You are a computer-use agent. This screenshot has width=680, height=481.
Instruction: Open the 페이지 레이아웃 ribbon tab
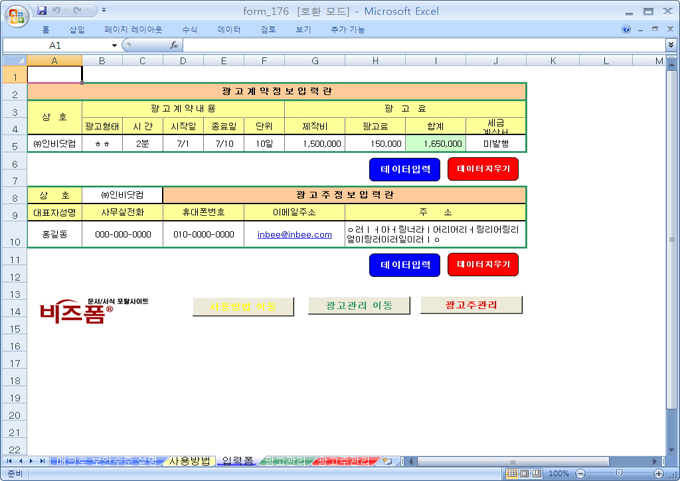(133, 30)
